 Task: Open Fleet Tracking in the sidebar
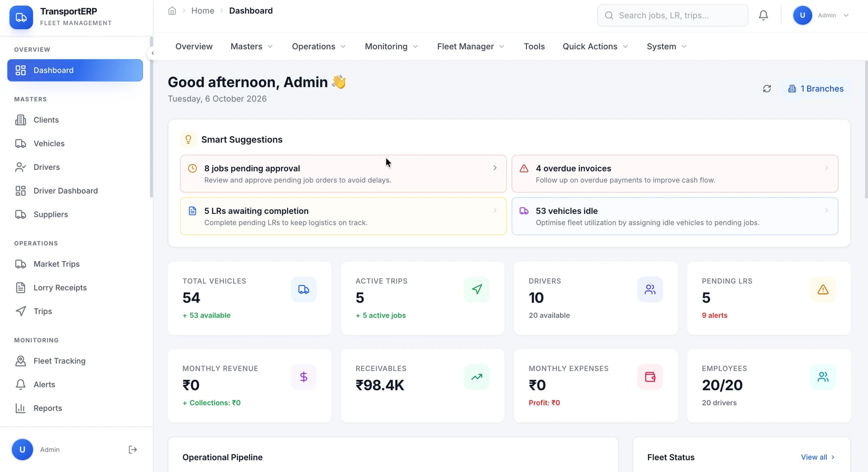click(75, 361)
